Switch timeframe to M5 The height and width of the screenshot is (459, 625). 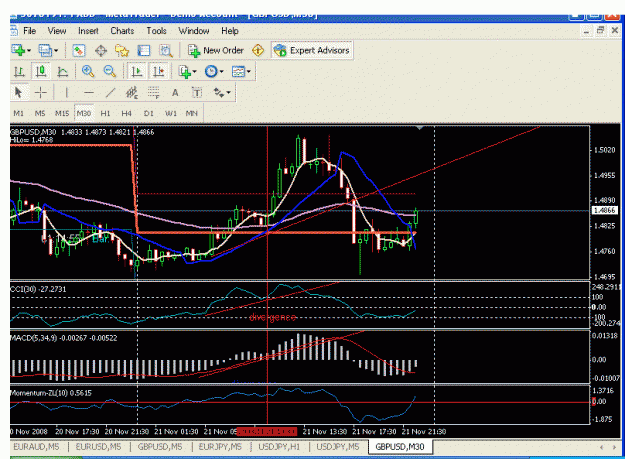(x=40, y=114)
